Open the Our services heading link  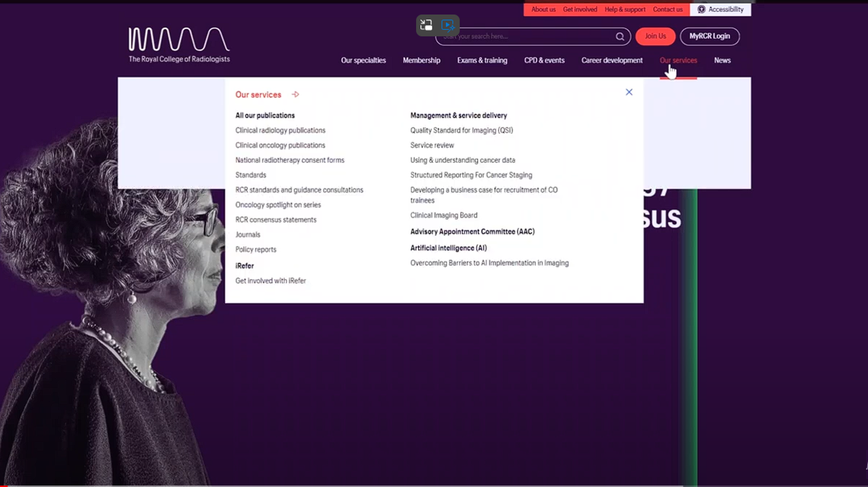(258, 94)
